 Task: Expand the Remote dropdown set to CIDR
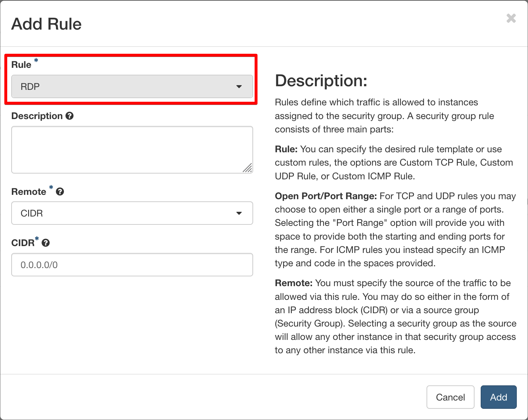click(132, 213)
